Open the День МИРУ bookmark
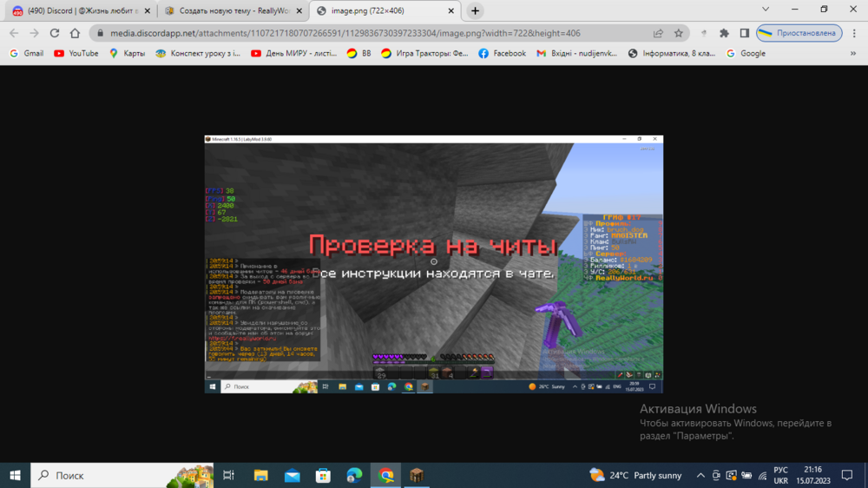Screen dimensions: 868x488 click(x=294, y=53)
